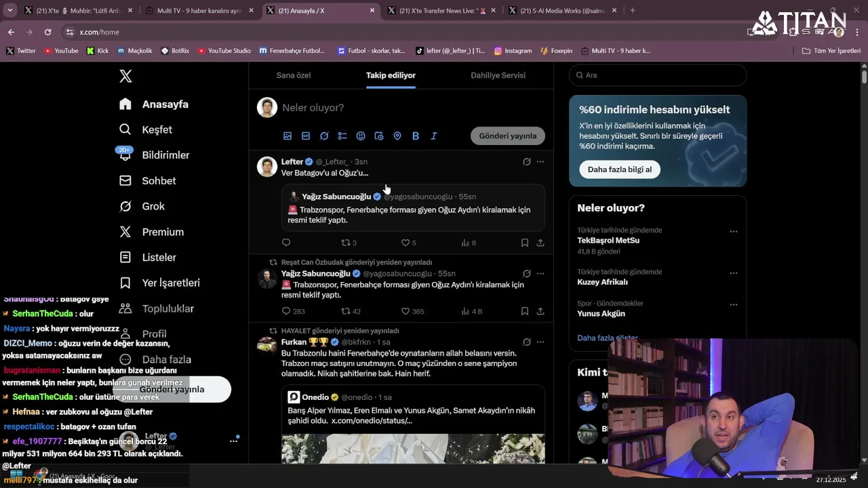This screenshot has height=488, width=868.
Task: Open Sohbet messages
Action: point(147,181)
